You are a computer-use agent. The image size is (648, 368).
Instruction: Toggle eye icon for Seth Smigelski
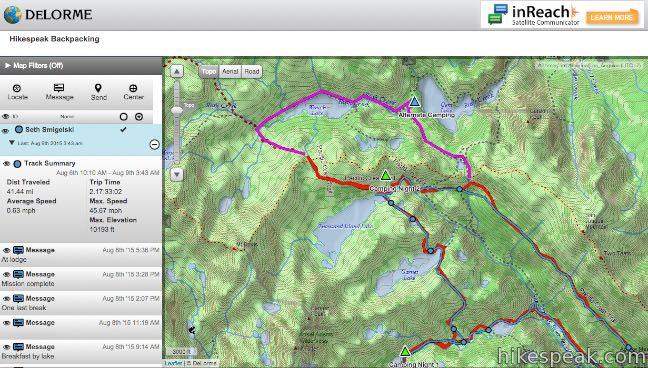[x=6, y=131]
